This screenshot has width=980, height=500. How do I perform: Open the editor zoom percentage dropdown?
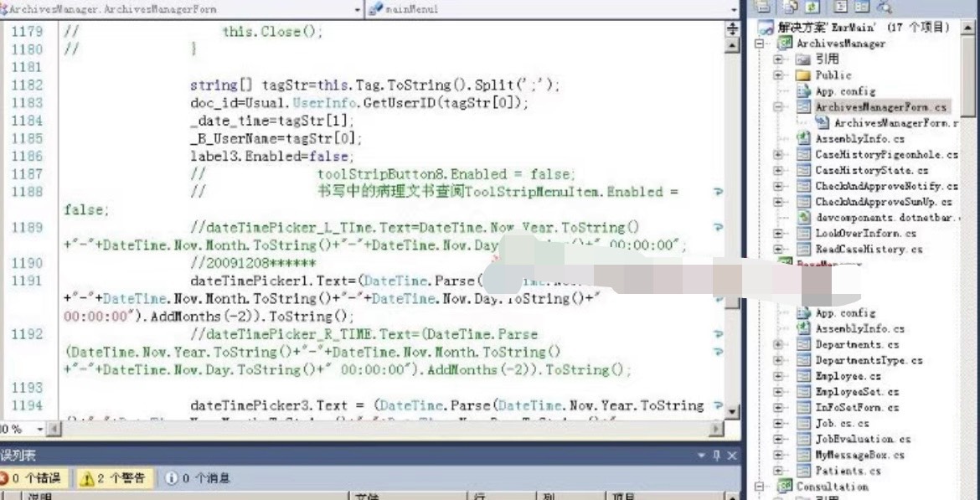point(40,430)
